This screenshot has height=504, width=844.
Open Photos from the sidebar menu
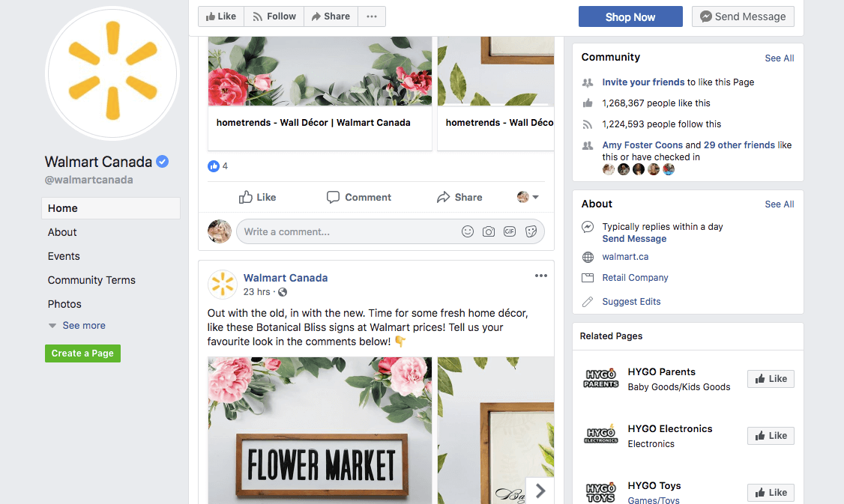coord(64,304)
